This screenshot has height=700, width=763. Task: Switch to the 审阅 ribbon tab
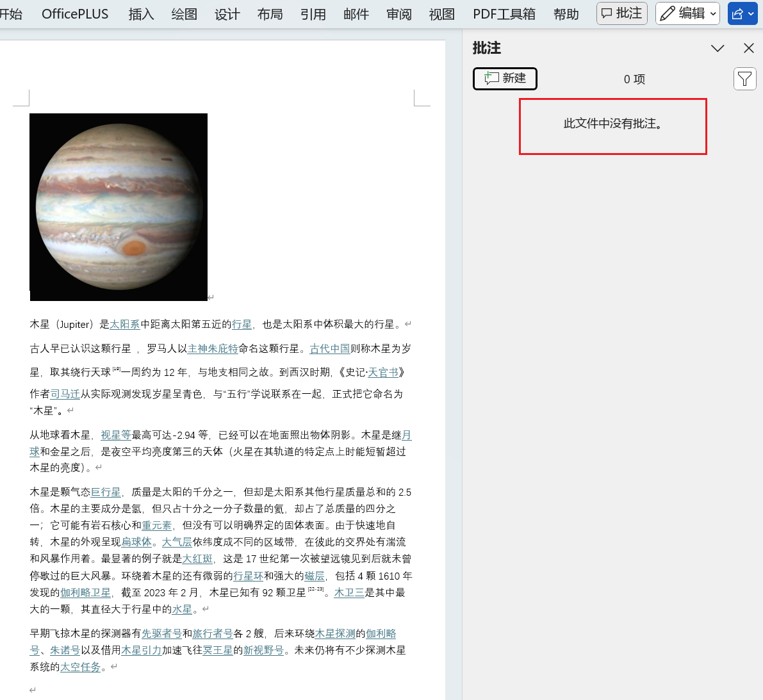[398, 13]
